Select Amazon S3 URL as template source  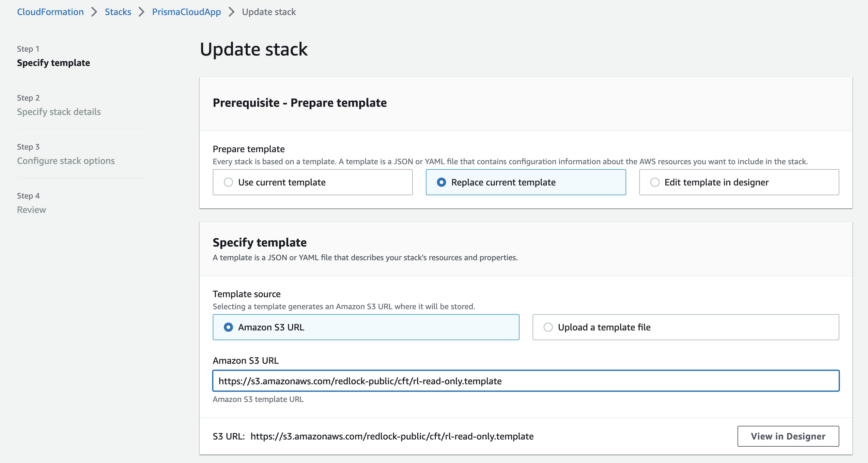228,327
